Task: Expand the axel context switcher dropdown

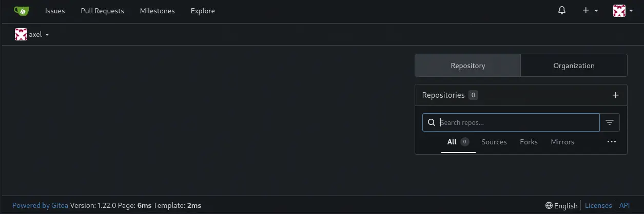Action: pyautogui.click(x=47, y=35)
